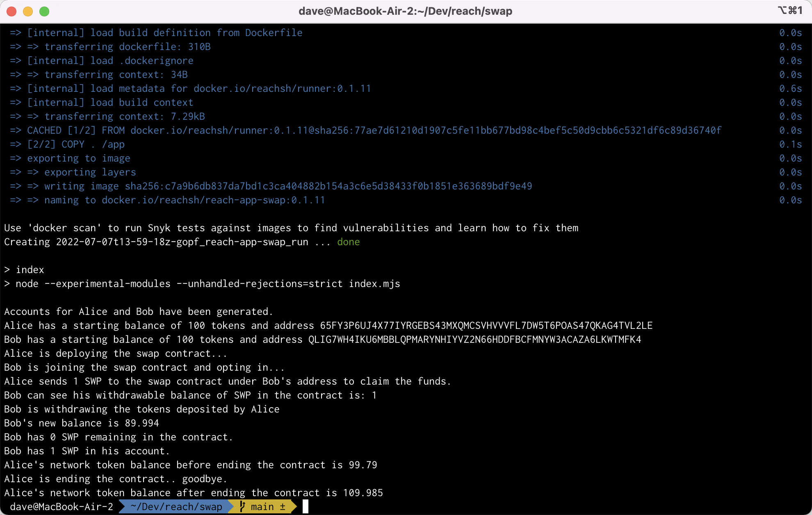Click the 'Use docker scan' Snyk hint line
The image size is (812, 515).
[x=291, y=228]
